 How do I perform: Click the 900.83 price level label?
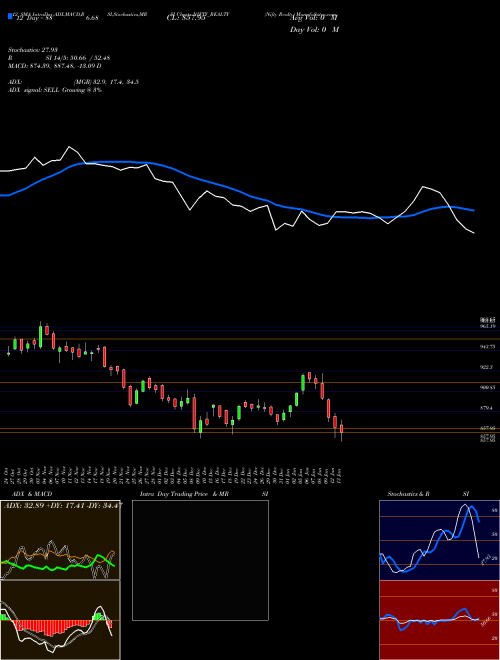(x=488, y=387)
